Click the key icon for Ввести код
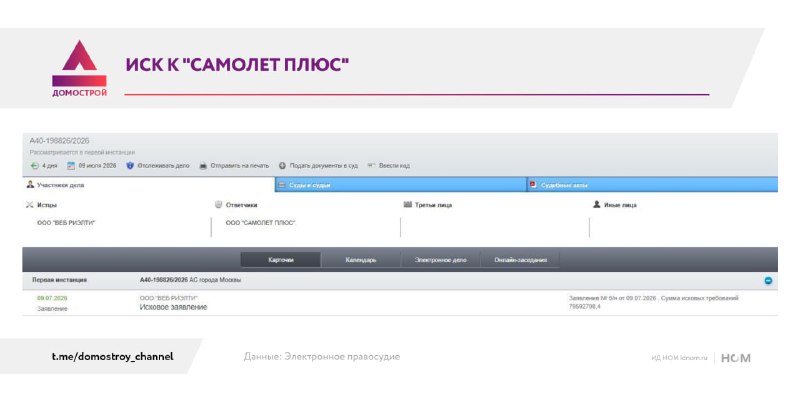Viewport: 800px width, 397px height. (x=371, y=166)
